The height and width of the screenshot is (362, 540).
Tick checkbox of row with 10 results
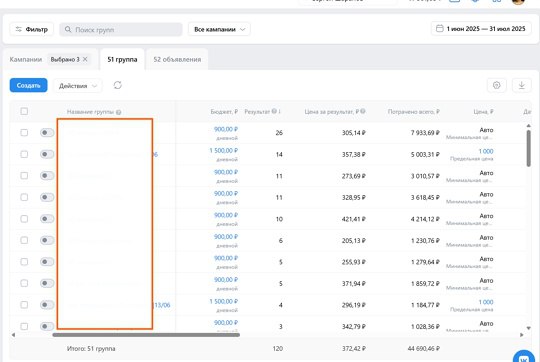click(24, 219)
